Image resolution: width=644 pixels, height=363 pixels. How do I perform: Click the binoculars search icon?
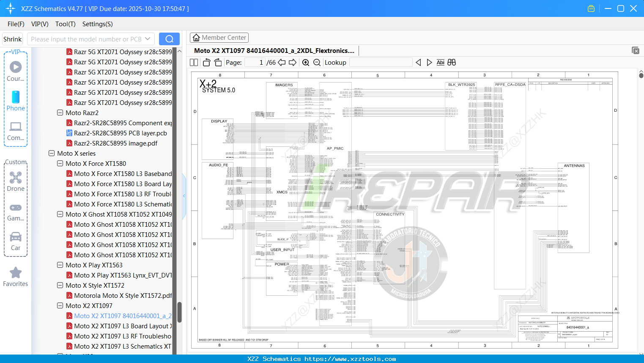pos(452,62)
